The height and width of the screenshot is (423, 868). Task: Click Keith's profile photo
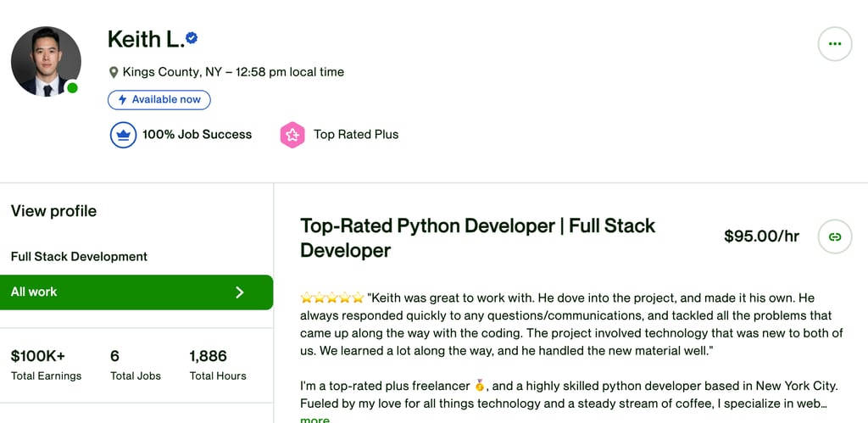pos(46,61)
